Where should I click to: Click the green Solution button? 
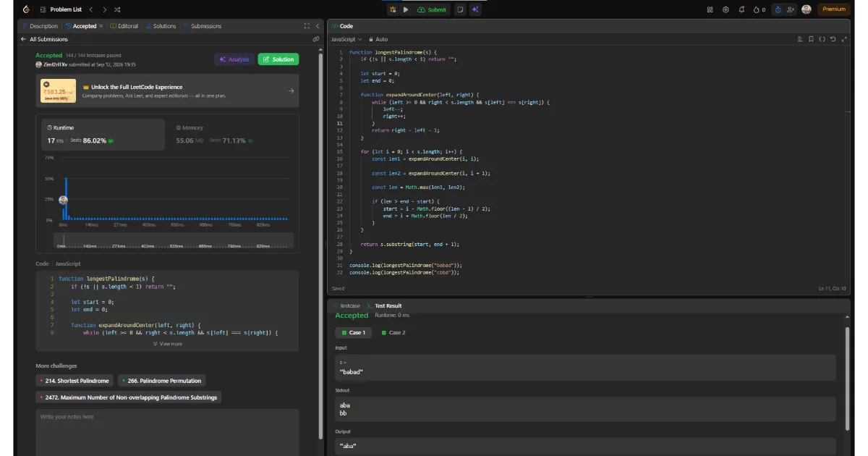coord(278,59)
